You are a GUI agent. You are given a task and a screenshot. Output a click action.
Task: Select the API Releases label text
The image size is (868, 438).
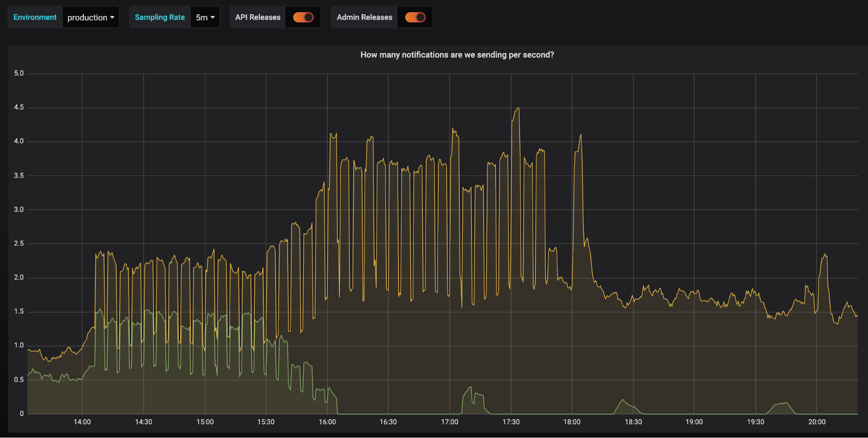click(257, 17)
